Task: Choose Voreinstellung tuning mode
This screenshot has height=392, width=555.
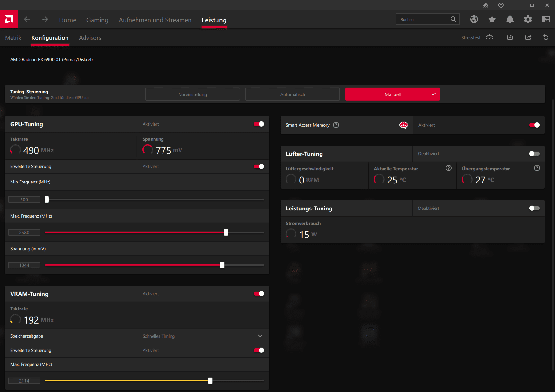Action: click(193, 94)
